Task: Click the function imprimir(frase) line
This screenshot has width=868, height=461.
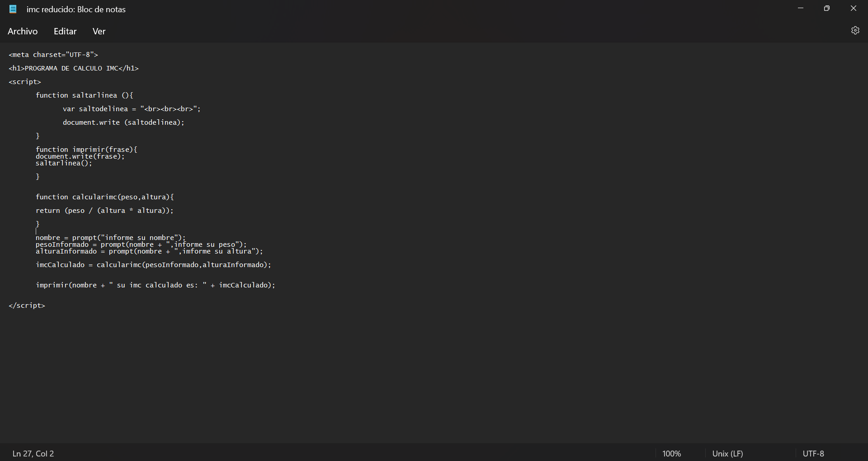Action: coord(86,150)
